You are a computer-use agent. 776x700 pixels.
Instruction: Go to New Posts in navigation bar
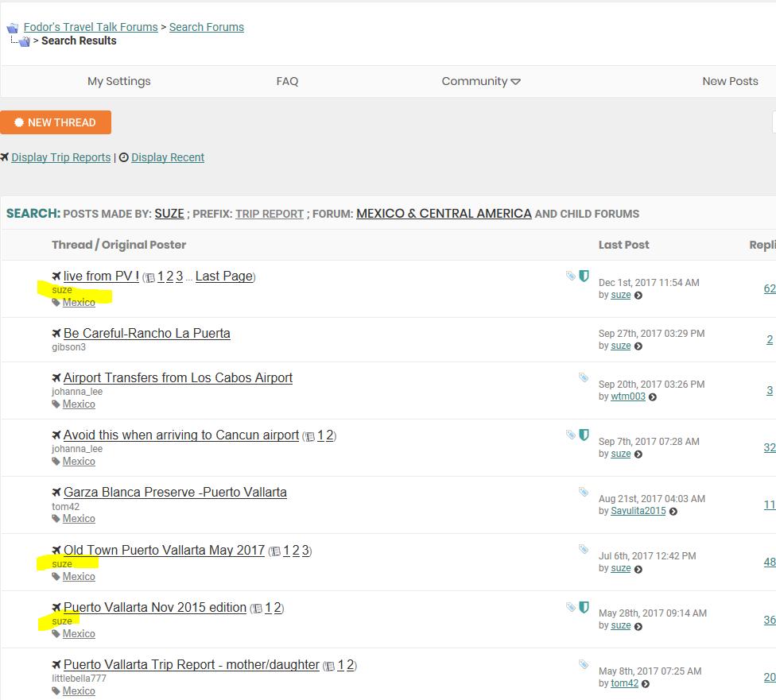point(730,81)
